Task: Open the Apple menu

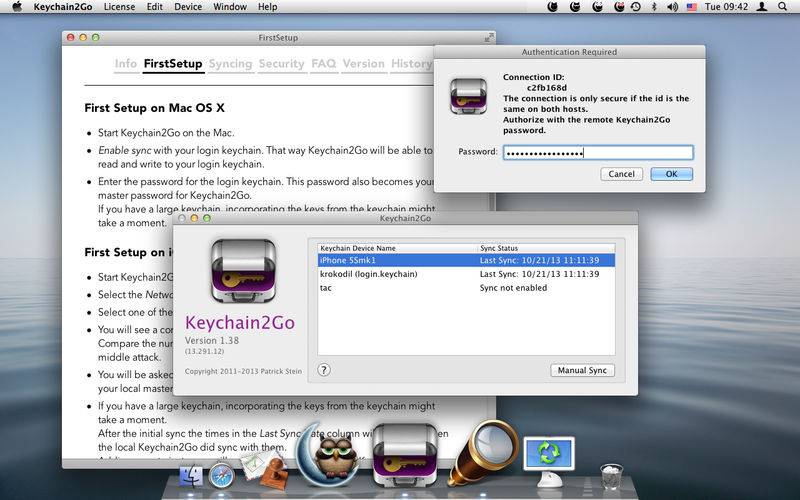Action: (x=17, y=7)
